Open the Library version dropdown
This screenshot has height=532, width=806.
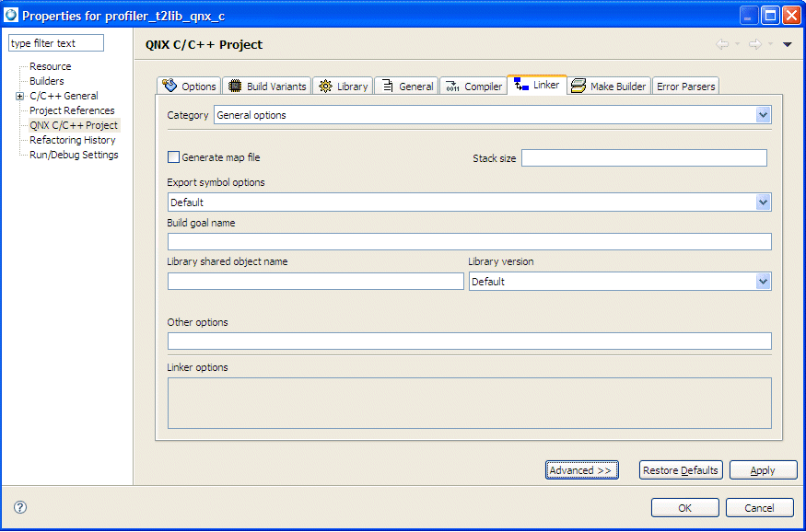763,282
